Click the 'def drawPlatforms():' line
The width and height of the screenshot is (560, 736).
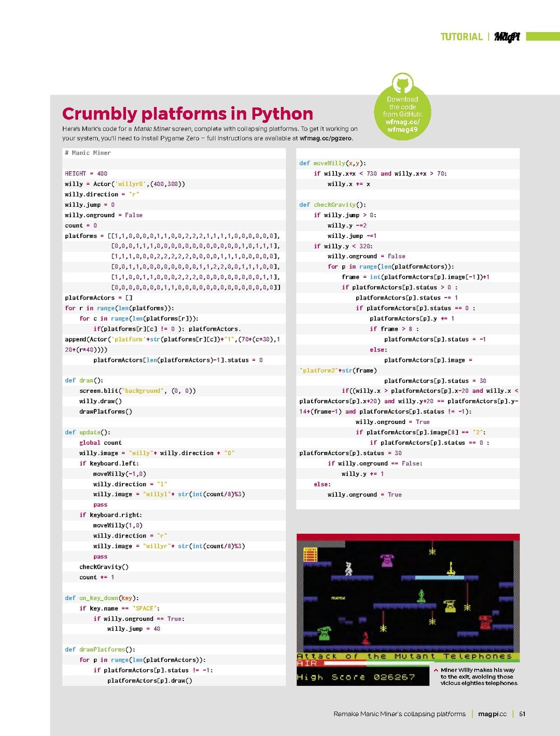[x=100, y=649]
